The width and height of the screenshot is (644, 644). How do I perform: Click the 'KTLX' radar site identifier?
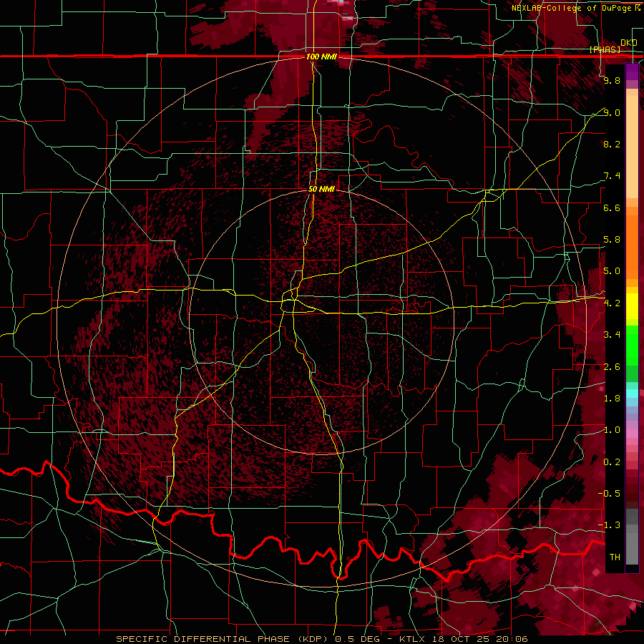413,639
